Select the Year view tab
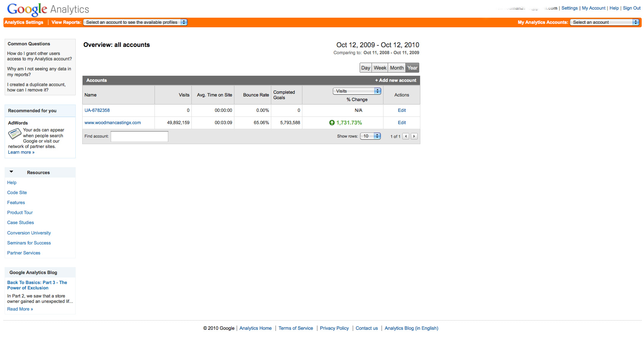Viewport: 644px width, 354px height. click(412, 68)
